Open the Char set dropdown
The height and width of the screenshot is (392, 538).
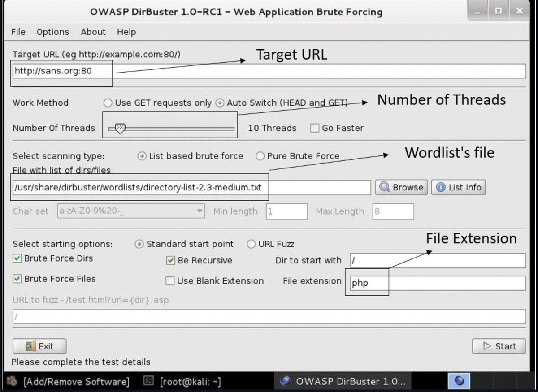coord(131,211)
